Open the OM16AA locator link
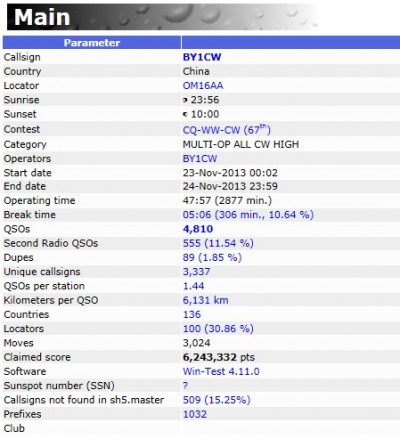 pos(203,86)
